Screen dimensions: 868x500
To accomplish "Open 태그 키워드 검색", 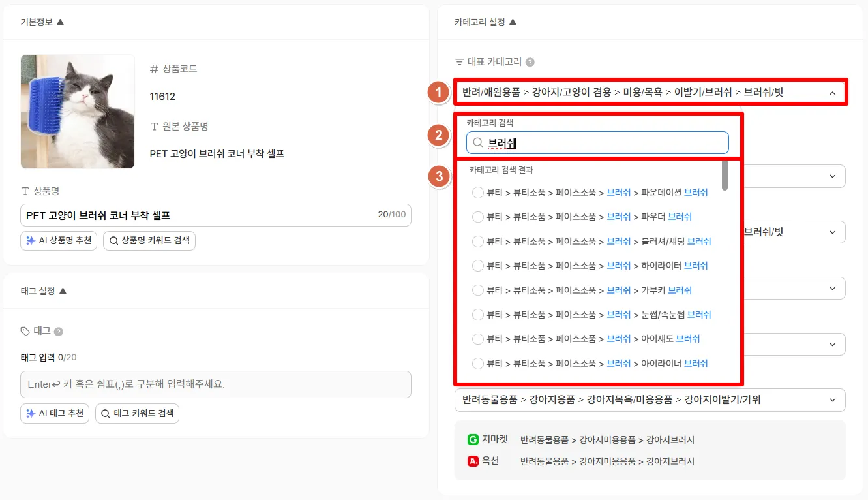I will pyautogui.click(x=137, y=413).
